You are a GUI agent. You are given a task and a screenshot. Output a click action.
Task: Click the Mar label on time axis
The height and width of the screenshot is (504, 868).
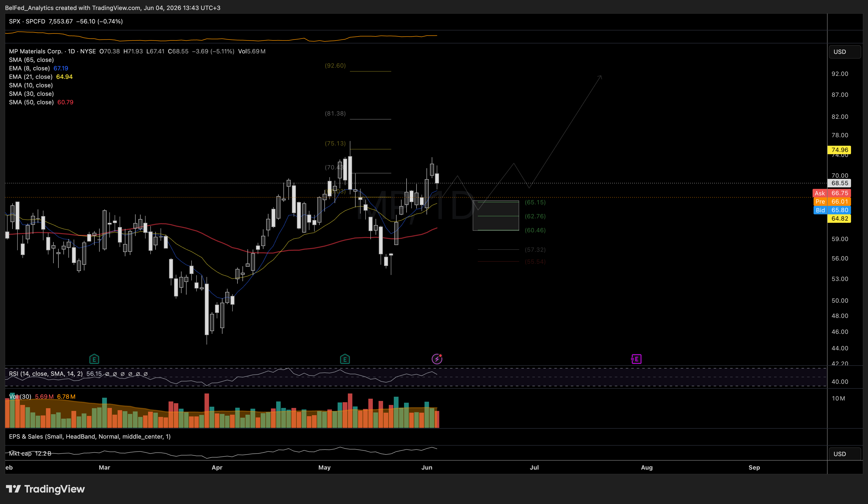(104, 468)
